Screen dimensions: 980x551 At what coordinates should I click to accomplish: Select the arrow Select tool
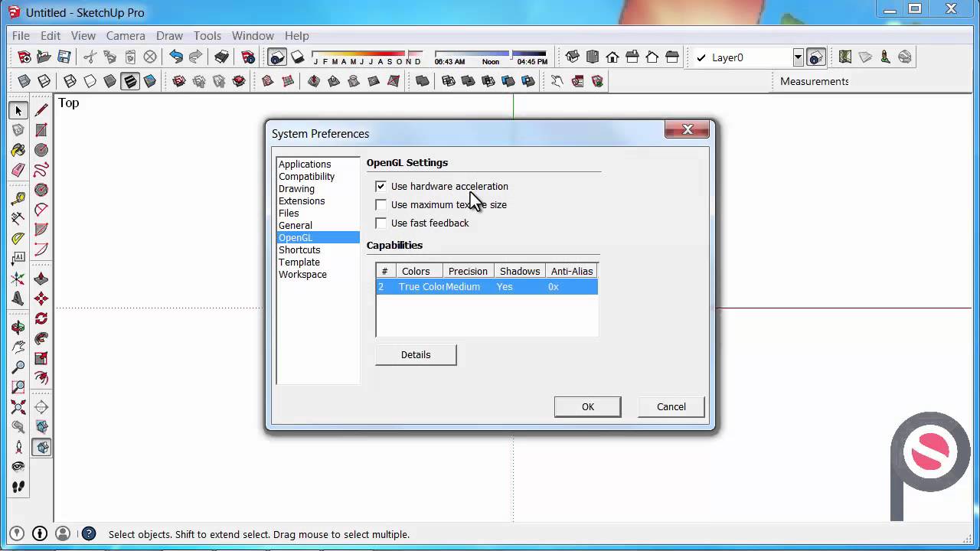click(x=18, y=110)
